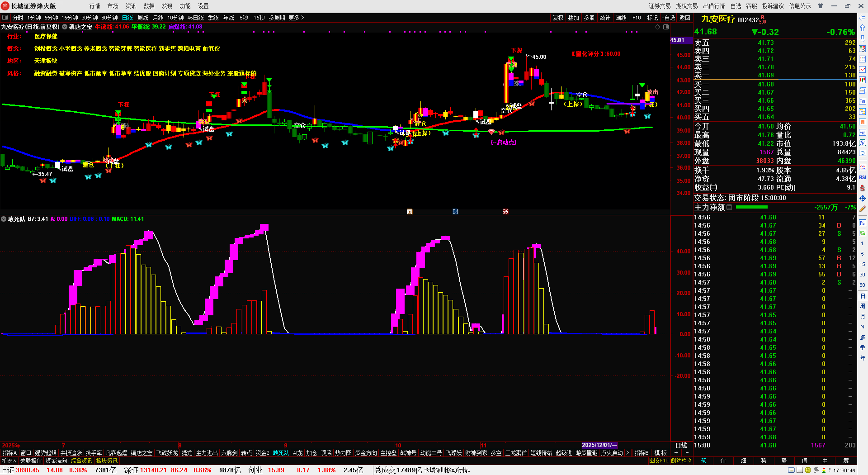Click the shirt skin icon in title bar
The width and height of the screenshot is (868, 475).
tap(821, 6)
